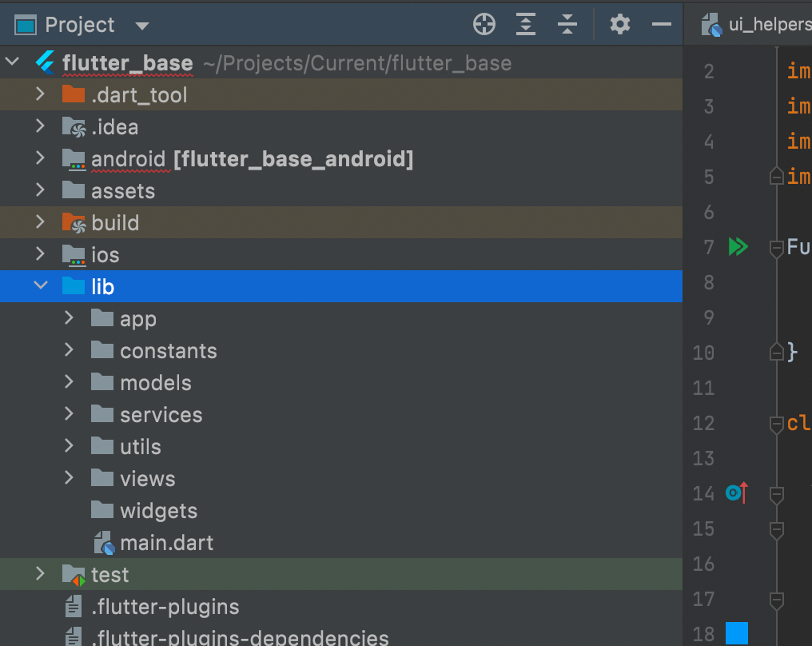The height and width of the screenshot is (646, 812).
Task: Click the Collapse All toolbar icon
Action: click(567, 24)
